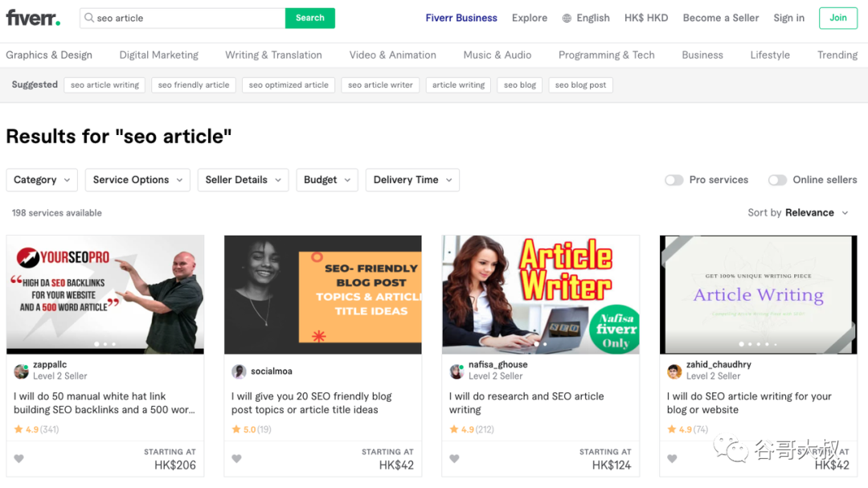
Task: Open the Delivery Time dropdown
Action: pyautogui.click(x=412, y=180)
